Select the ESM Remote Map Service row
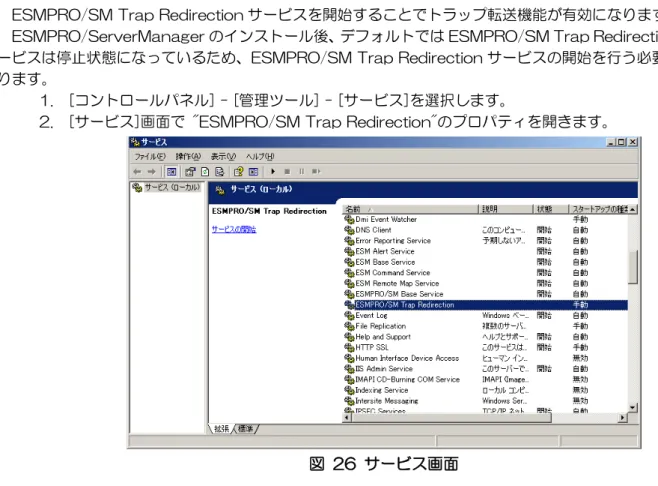The height and width of the screenshot is (486, 658). tap(486, 283)
